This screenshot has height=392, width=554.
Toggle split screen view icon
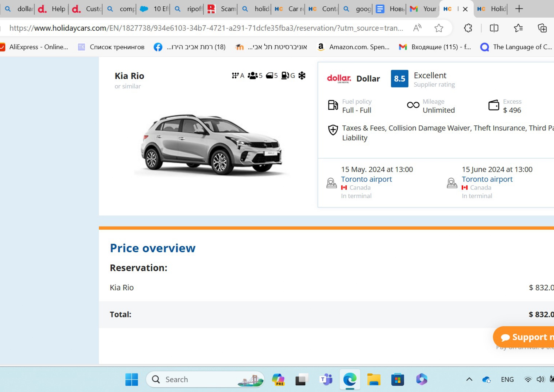click(494, 28)
